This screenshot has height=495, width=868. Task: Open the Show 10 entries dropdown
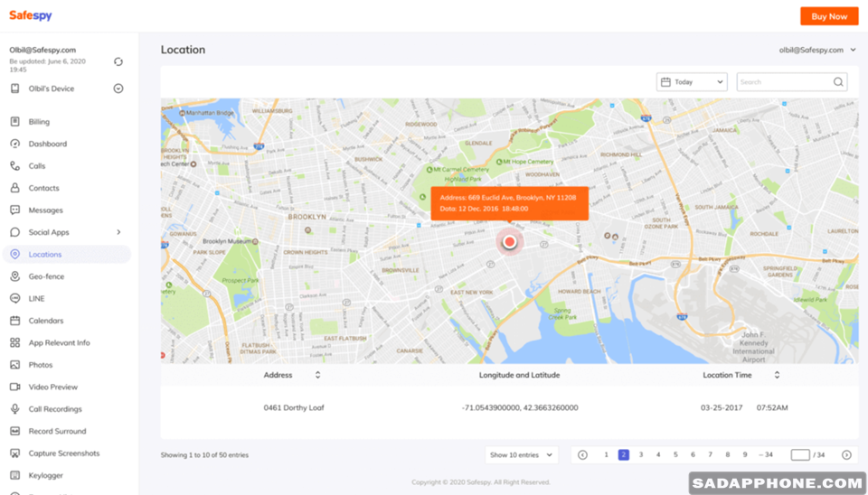click(522, 454)
